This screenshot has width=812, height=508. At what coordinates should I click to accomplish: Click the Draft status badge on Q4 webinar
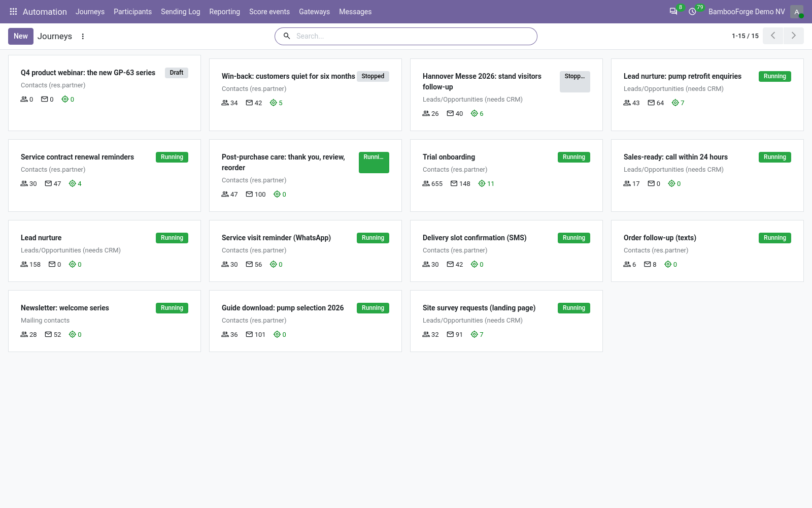177,73
